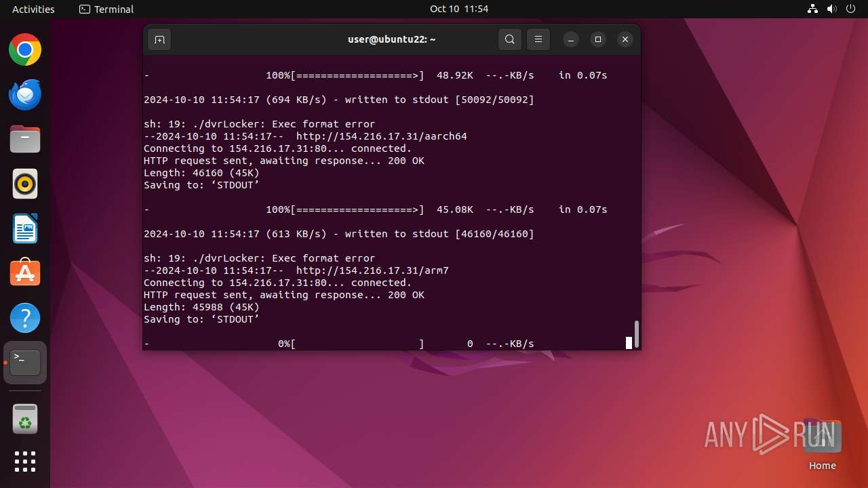Close the terminal window
This screenshot has height=488, width=868.
[625, 39]
